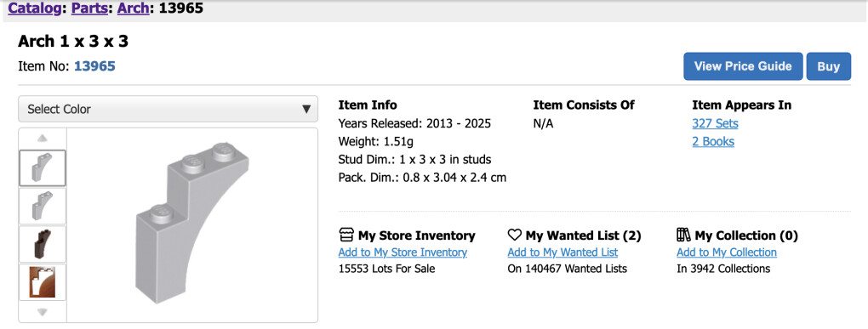Select the orange-background arch thumbnail
Screen dimensions: 868x329
[x=43, y=282]
